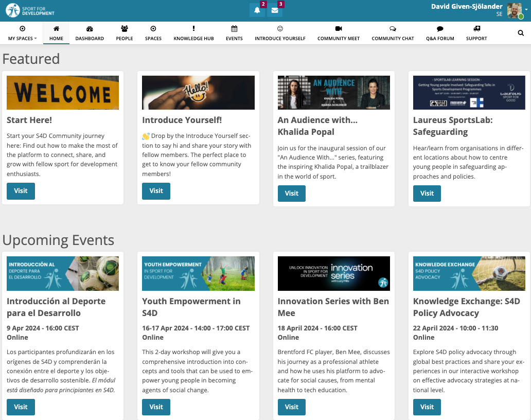Open the Q&A Forum menu label
The width and height of the screenshot is (531, 420).
tap(440, 39)
